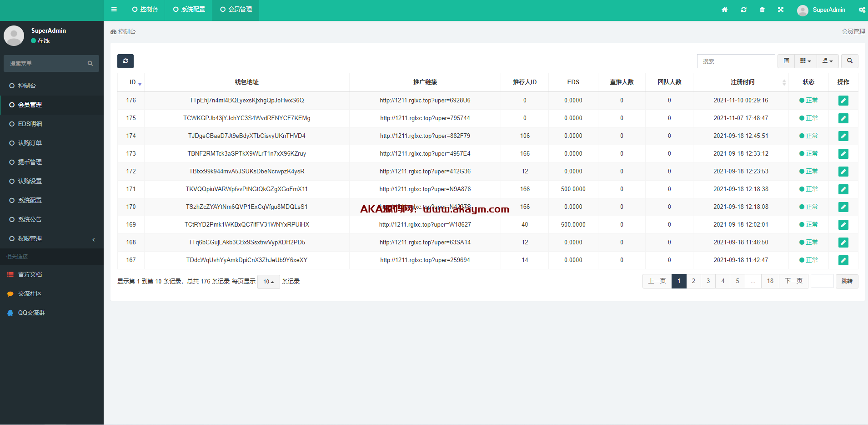The height and width of the screenshot is (425, 868).
Task: Open settings via the gears icon
Action: 862,10
